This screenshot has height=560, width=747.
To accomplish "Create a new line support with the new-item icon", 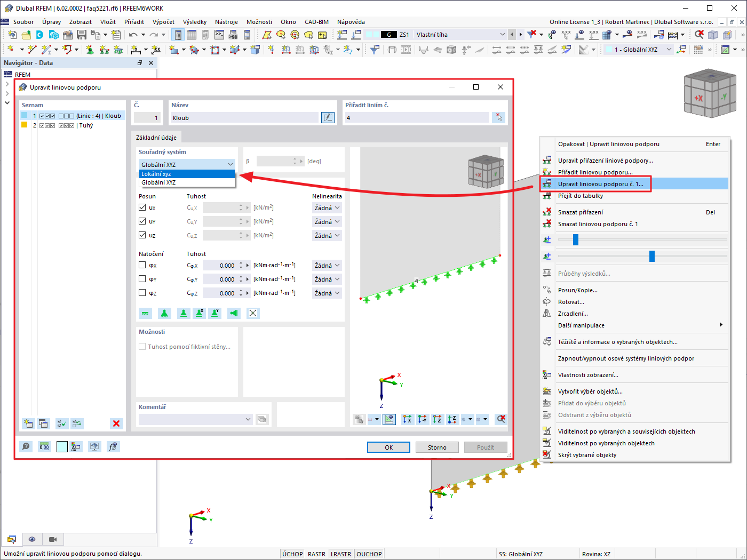I will (x=27, y=423).
